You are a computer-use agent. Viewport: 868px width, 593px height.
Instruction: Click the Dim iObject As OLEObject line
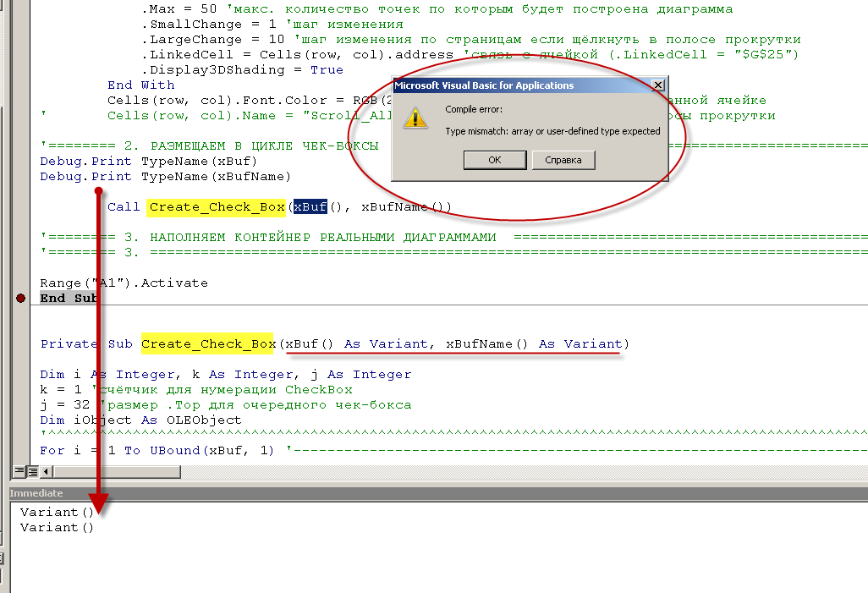point(140,420)
